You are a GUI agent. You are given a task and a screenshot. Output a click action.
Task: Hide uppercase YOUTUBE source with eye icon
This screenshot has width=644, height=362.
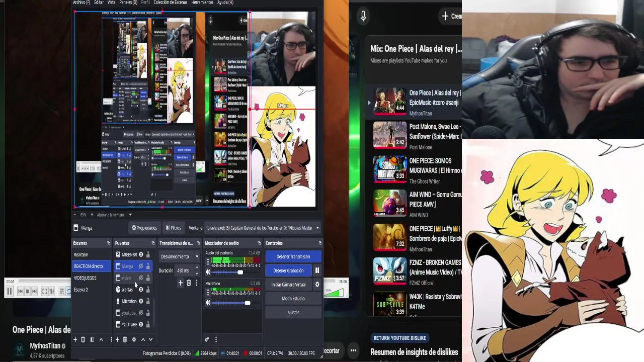point(141,324)
